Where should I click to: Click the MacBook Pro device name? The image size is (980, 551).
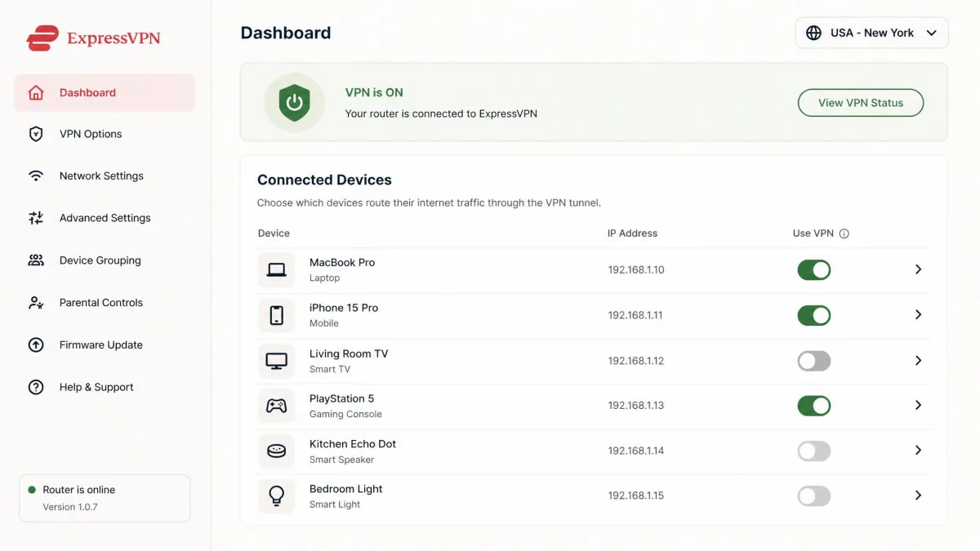coord(342,263)
